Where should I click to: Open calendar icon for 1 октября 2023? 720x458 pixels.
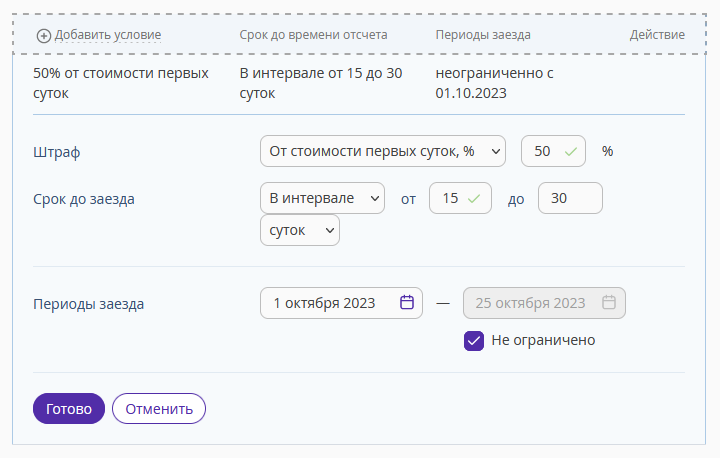point(407,303)
